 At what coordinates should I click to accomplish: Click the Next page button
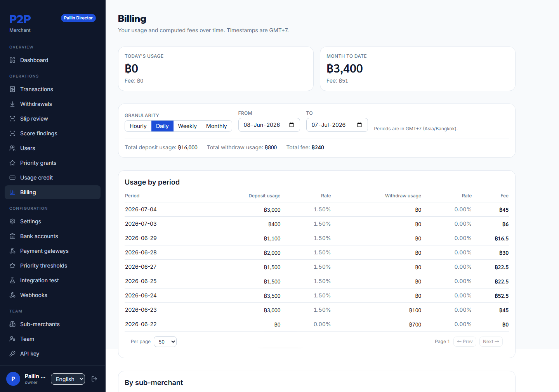pos(491,342)
